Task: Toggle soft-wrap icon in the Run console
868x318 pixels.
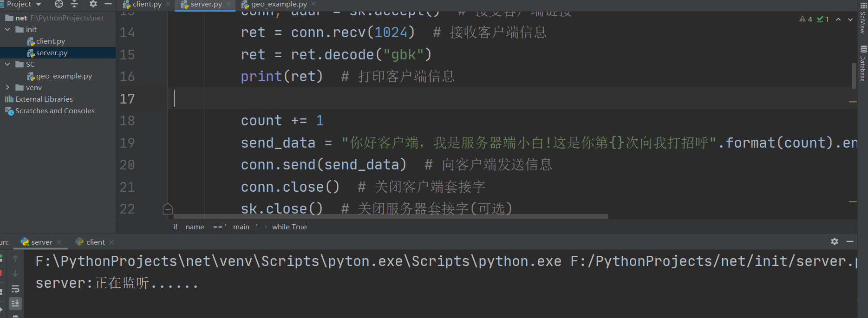Action: [x=15, y=289]
